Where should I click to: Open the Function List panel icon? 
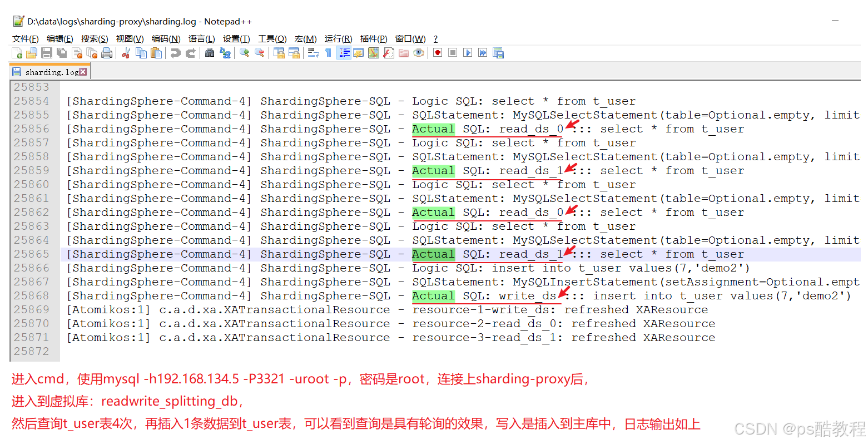pyautogui.click(x=389, y=53)
